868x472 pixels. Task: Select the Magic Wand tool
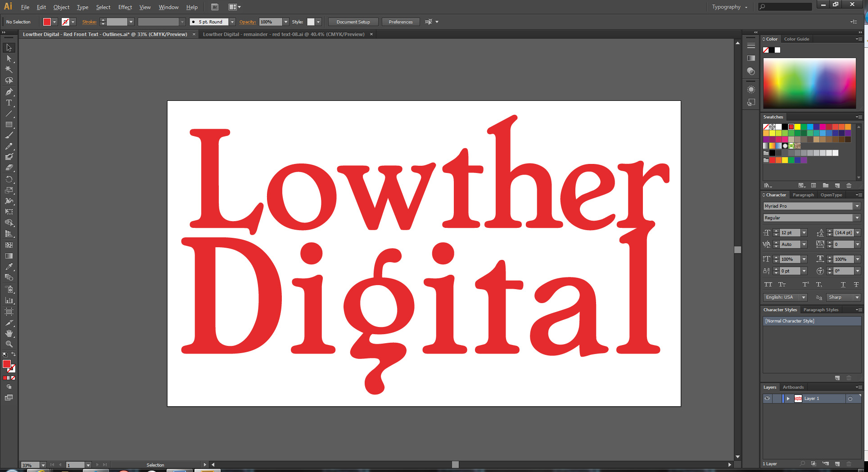click(x=9, y=69)
